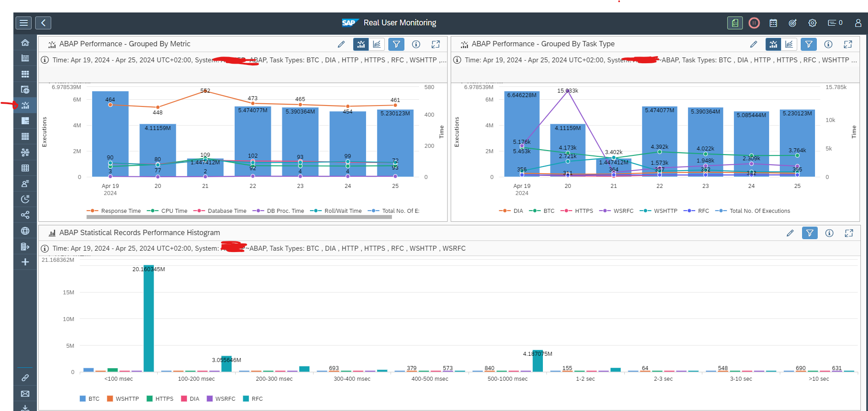868x411 pixels.
Task: Open notifications list showing 0
Action: (835, 23)
